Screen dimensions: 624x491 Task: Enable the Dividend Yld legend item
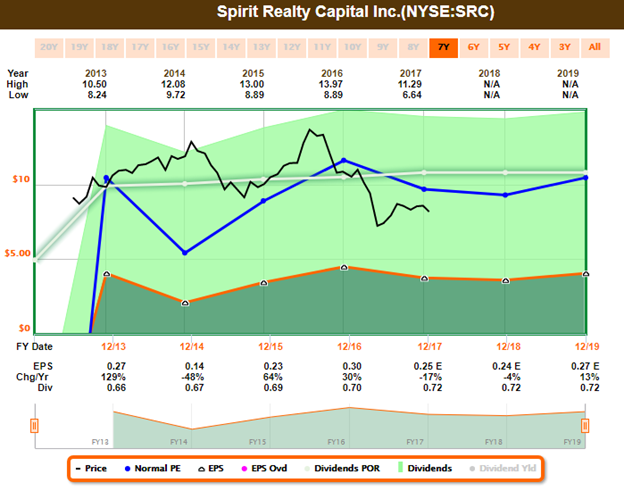[503, 468]
